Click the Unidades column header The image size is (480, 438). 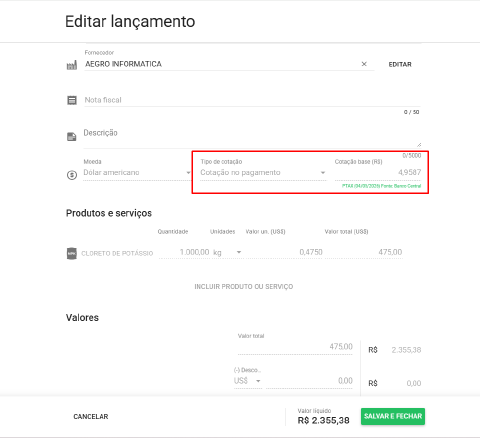222,232
